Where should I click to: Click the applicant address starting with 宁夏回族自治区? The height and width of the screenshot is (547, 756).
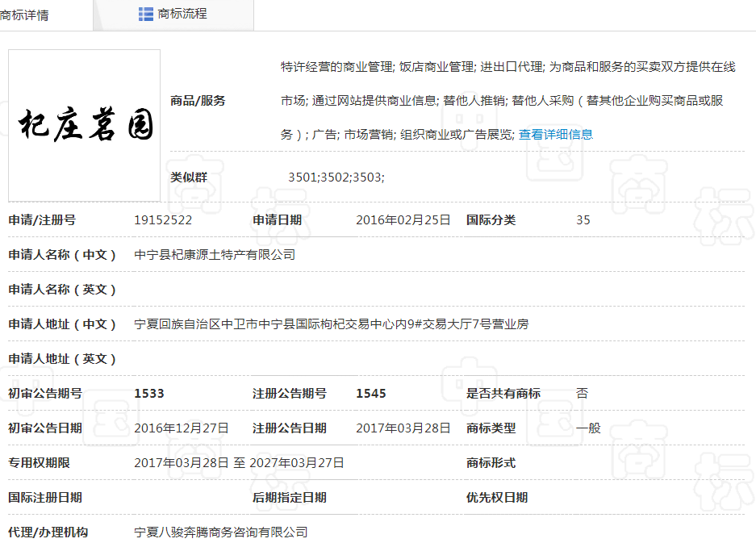331,324
